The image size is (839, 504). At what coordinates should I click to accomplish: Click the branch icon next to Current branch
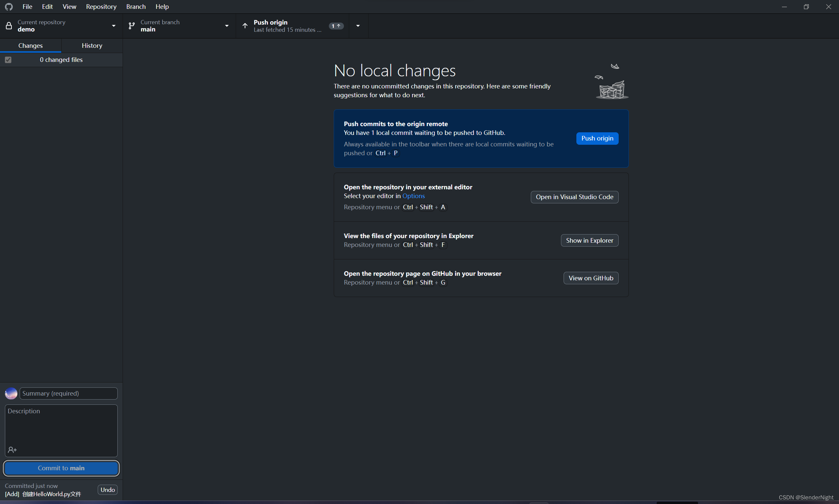coord(131,26)
